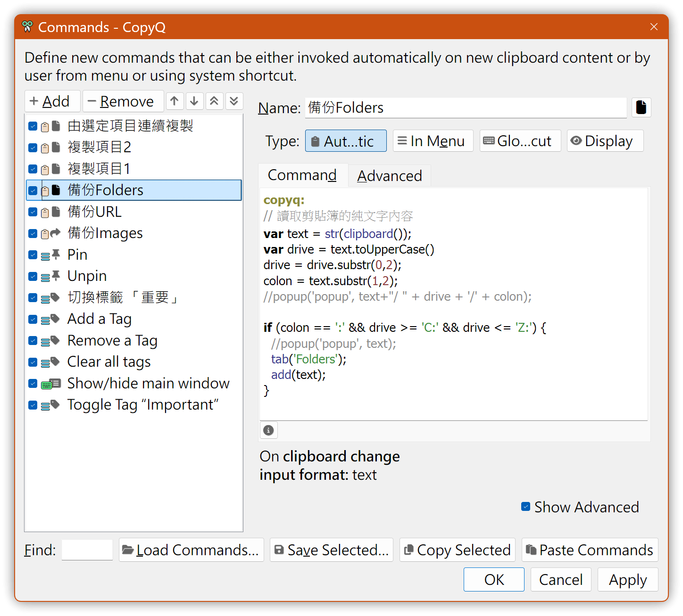Image resolution: width=683 pixels, height=616 pixels.
Task: Toggle the Display type button
Action: tap(605, 141)
